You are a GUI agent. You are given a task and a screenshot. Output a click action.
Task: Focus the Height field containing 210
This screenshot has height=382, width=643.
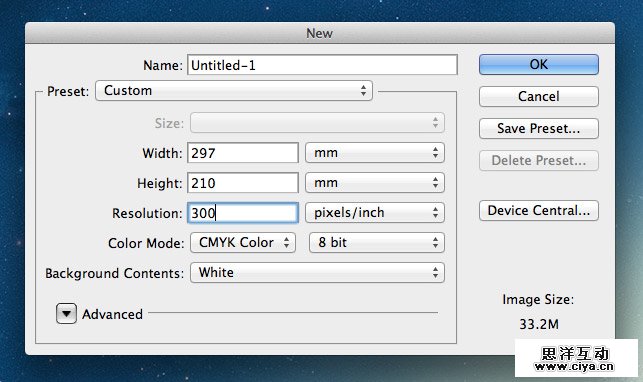click(x=243, y=183)
